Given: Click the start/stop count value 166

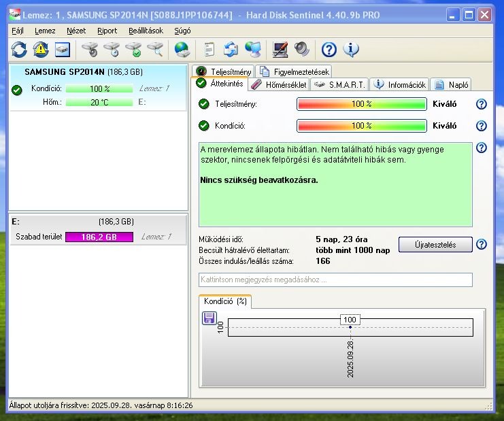Looking at the screenshot, I should coord(322,261).
